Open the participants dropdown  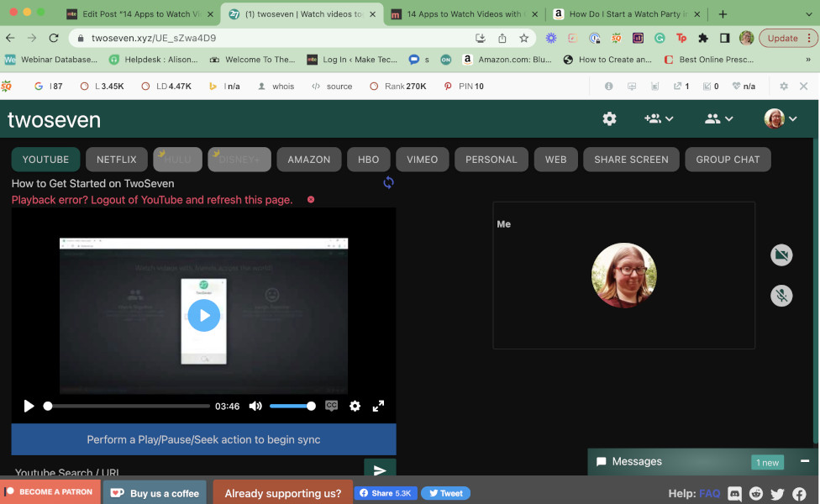point(713,119)
